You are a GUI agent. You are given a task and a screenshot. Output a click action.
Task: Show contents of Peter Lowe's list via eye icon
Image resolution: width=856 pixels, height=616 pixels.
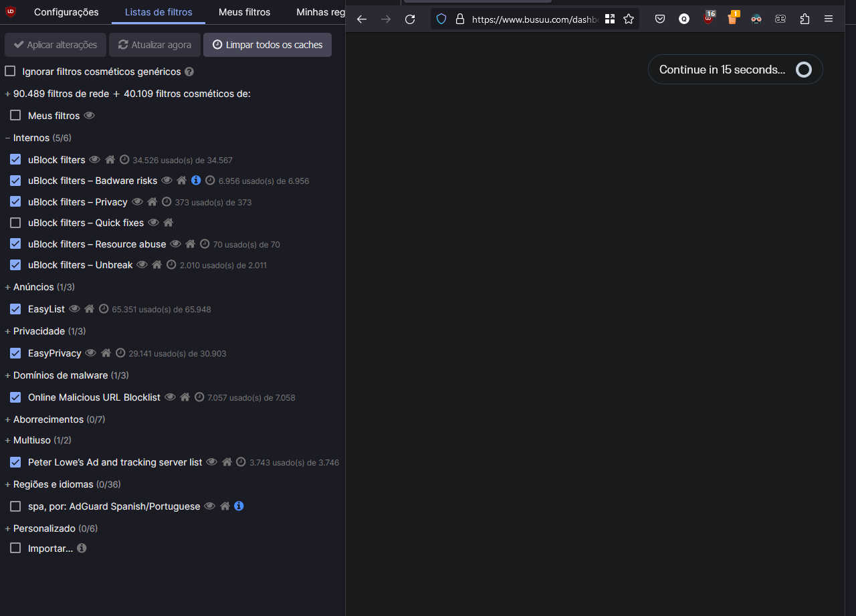211,462
